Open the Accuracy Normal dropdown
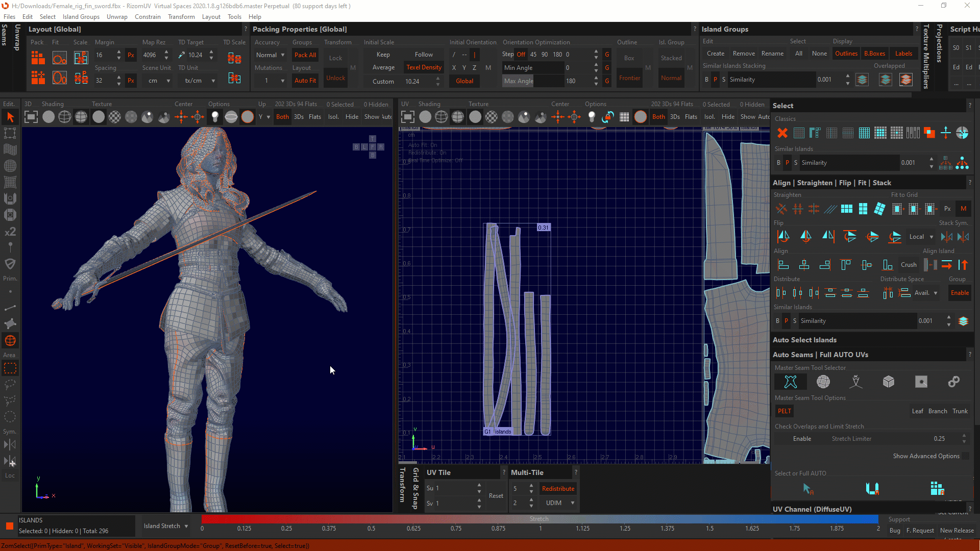The image size is (980, 551). (x=270, y=55)
